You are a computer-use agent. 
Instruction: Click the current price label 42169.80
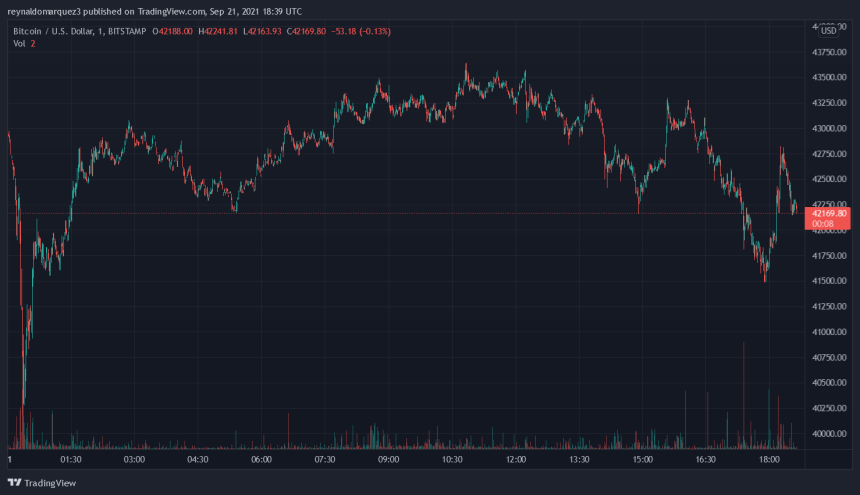pyautogui.click(x=829, y=213)
